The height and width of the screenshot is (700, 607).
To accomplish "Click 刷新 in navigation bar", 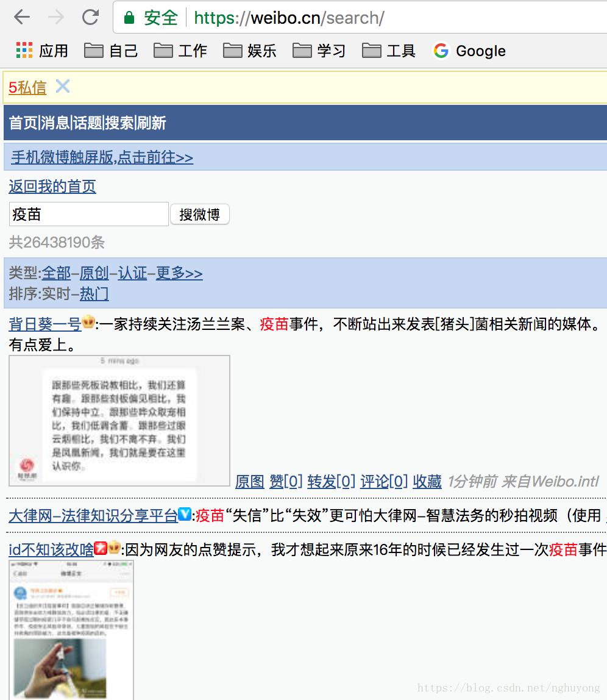I will point(152,123).
